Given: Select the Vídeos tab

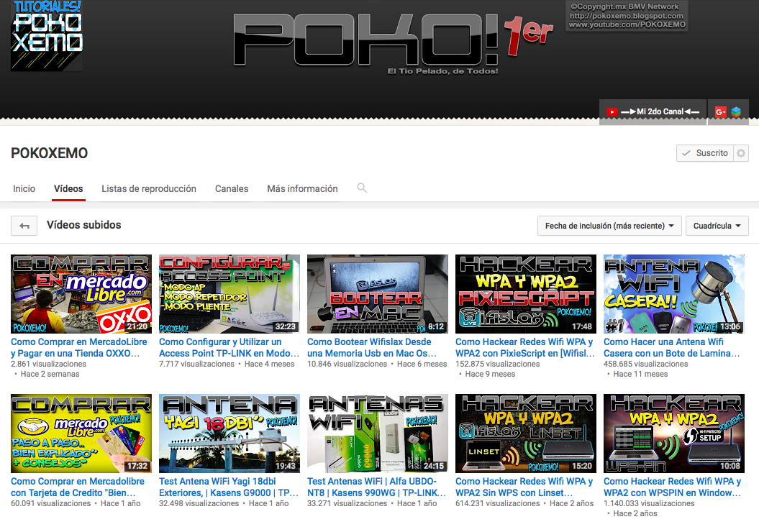Looking at the screenshot, I should pos(68,188).
